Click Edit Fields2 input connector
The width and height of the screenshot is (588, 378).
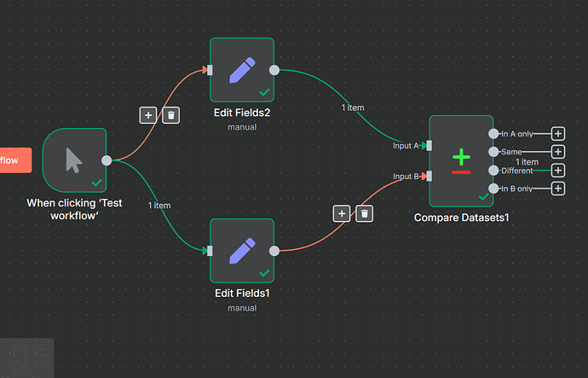click(210, 70)
